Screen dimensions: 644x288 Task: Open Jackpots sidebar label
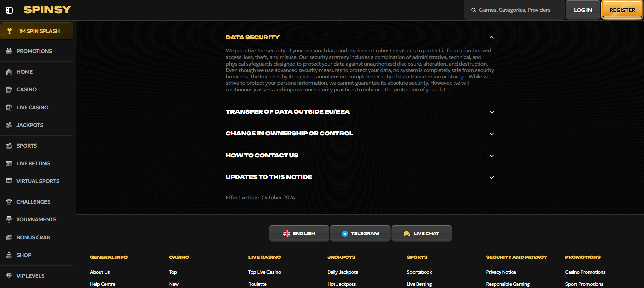[30, 125]
